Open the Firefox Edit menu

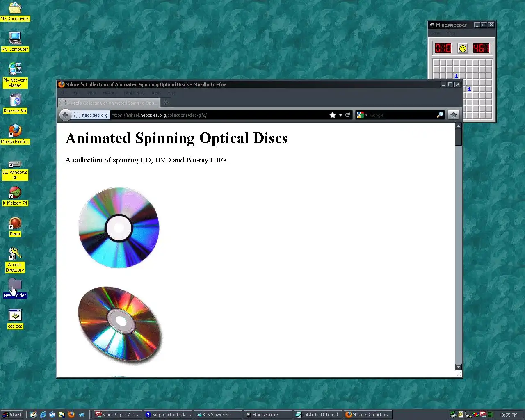tap(77, 93)
